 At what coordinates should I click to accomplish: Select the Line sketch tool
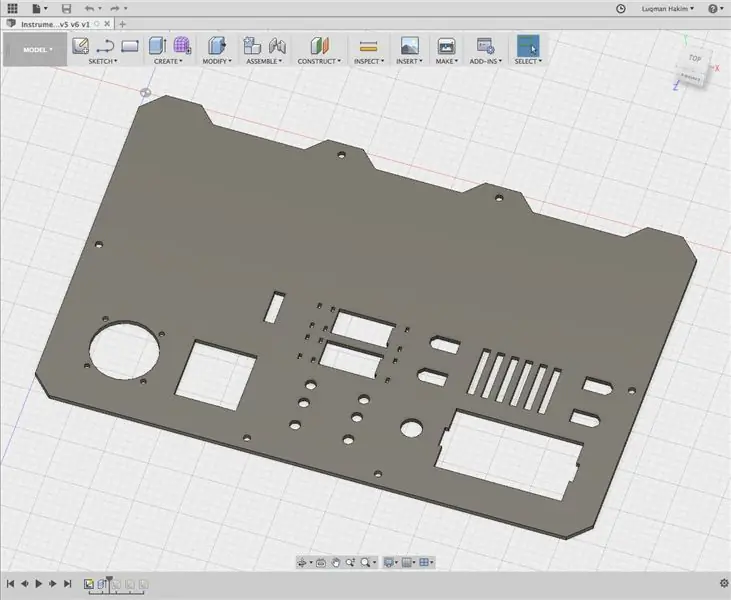pos(105,46)
